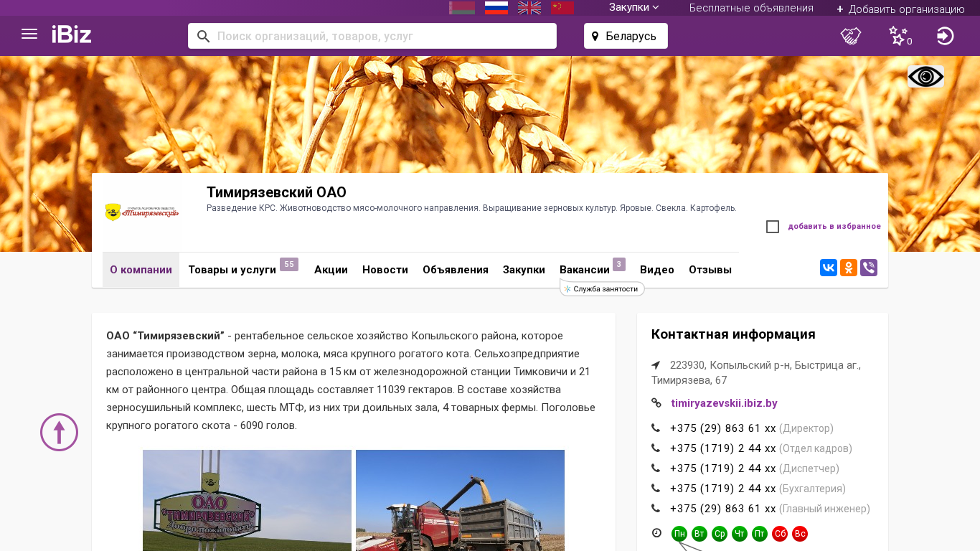Open the Новости tab
This screenshot has height=551, width=980.
[x=385, y=270]
